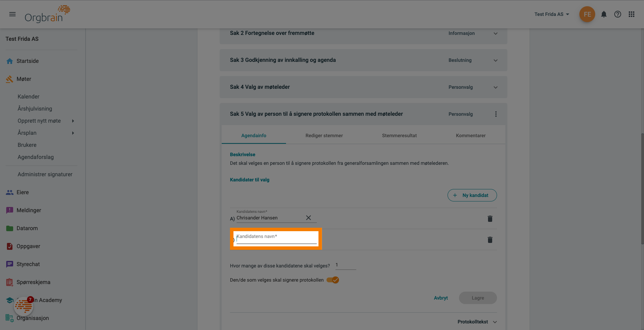Clear the Chrisander Hansen name field
Screen dimensions: 644x330
pos(309,218)
